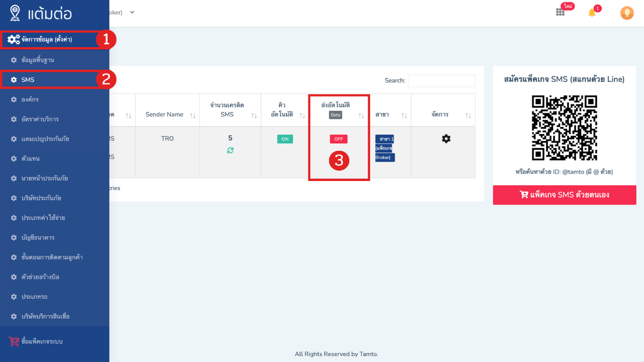This screenshot has width=644, height=362.
Task: Click the double-gear icon for จัดการข้อมูล
Action: point(14,40)
